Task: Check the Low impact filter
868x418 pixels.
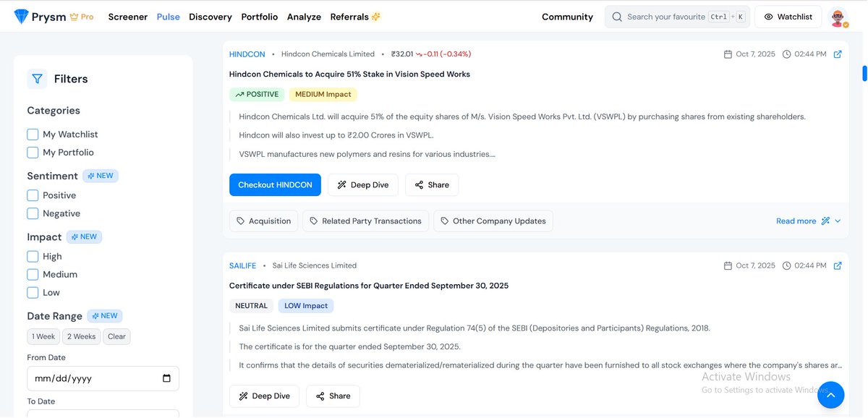Action: coord(33,292)
